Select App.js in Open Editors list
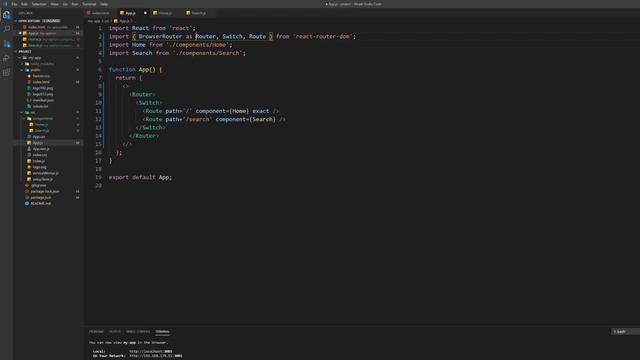 (x=48, y=33)
